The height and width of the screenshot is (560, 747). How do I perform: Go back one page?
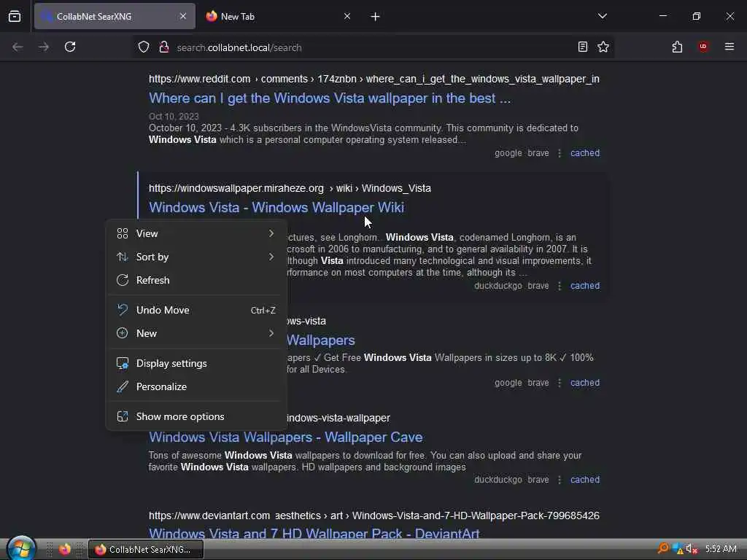click(18, 47)
